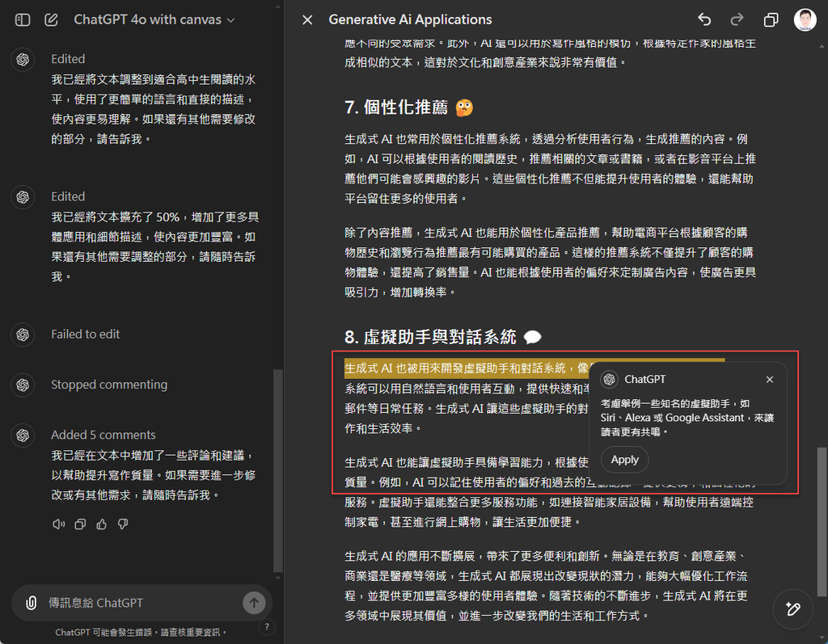Attach a file with the paperclip icon
The width and height of the screenshot is (828, 644).
click(32, 603)
